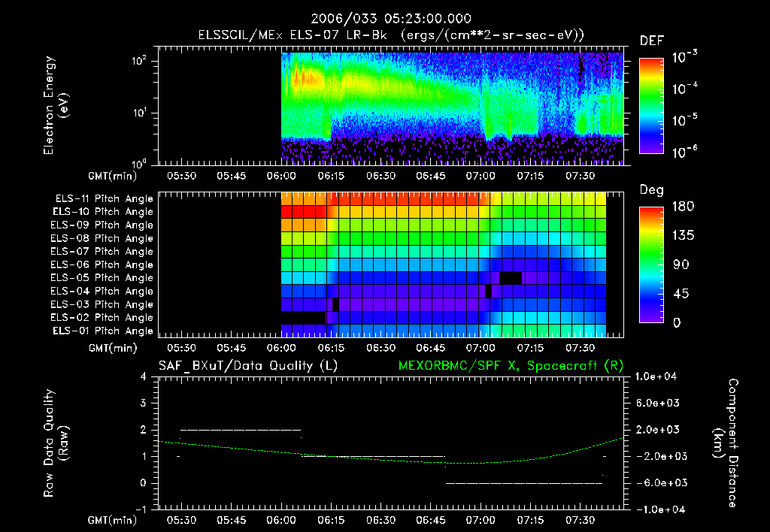Click the Component Distance (km) axis label

726,443
